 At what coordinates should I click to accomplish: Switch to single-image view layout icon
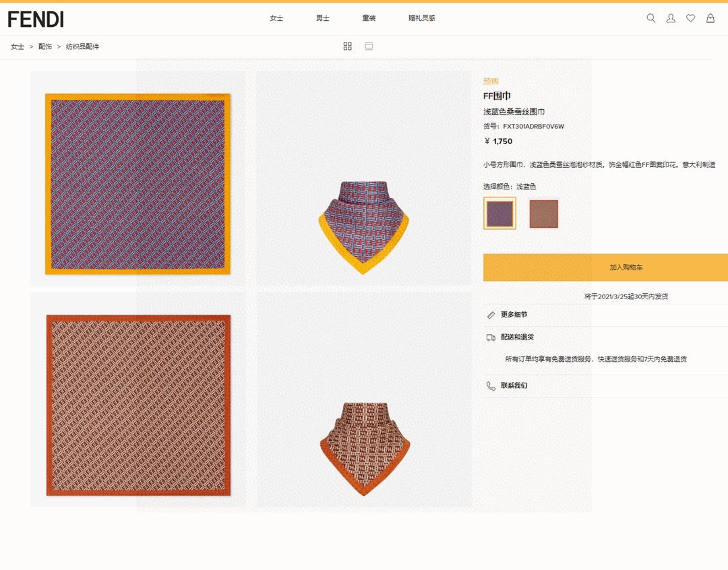point(369,46)
